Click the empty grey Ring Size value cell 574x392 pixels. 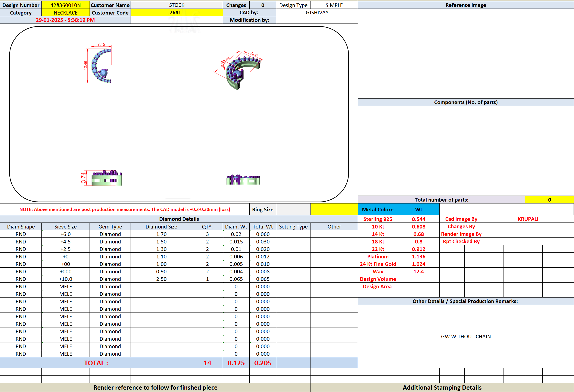click(x=293, y=209)
